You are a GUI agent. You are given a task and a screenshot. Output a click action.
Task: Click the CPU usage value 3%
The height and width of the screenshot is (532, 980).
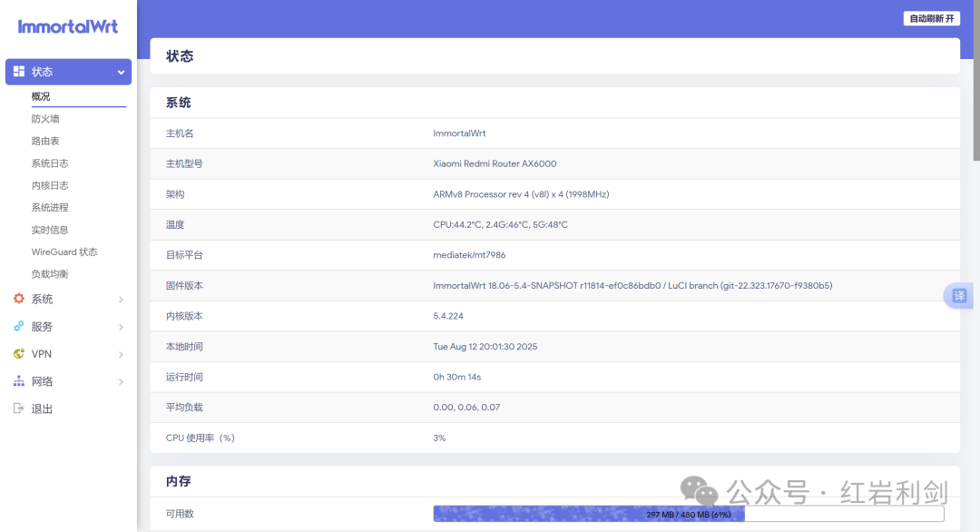coord(439,438)
